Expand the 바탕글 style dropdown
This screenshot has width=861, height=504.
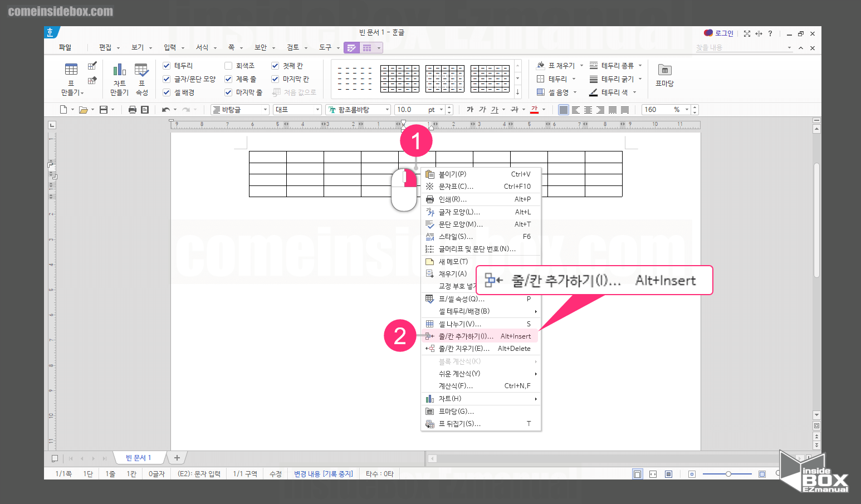tap(240, 110)
